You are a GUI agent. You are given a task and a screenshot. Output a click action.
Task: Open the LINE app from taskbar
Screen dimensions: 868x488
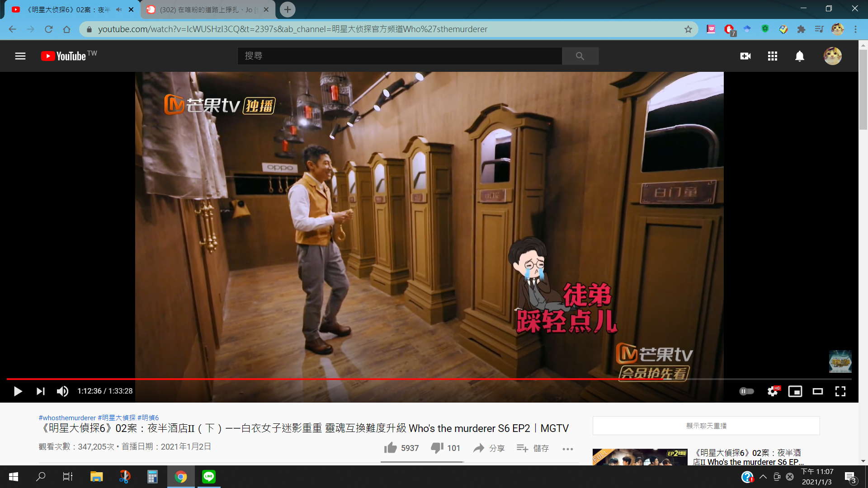click(x=208, y=477)
